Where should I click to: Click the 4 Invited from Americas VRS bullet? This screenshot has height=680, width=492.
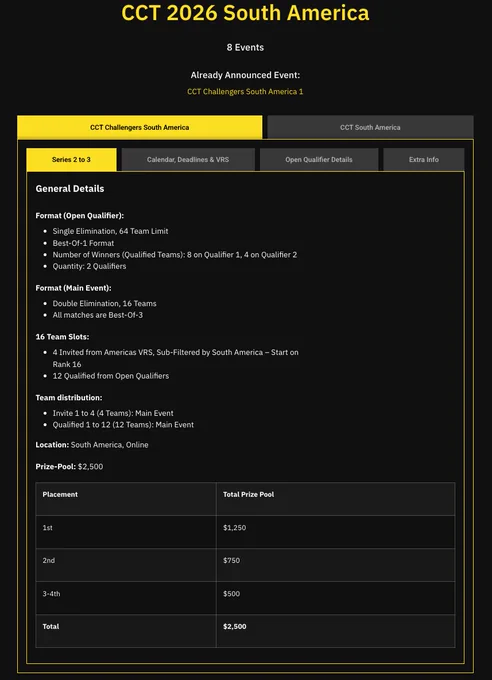click(176, 358)
